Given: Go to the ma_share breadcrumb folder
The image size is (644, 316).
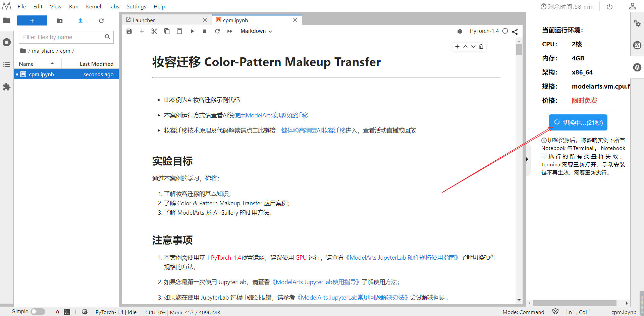Looking at the screenshot, I should point(43,51).
